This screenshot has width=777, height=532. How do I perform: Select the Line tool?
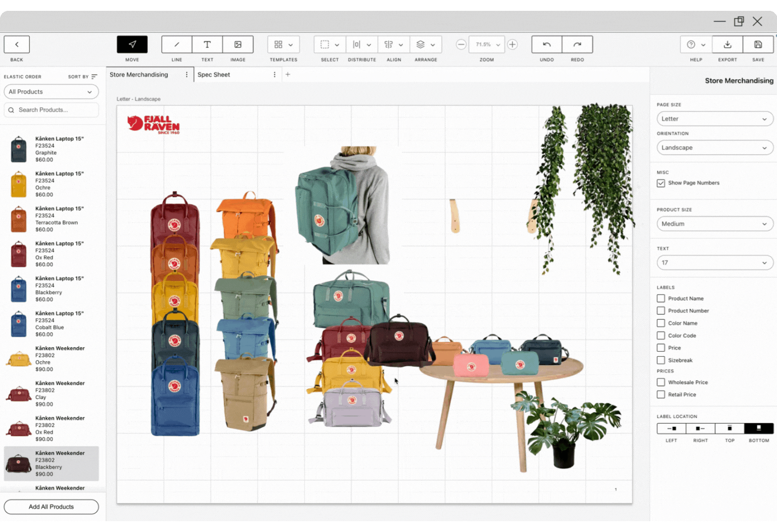click(x=177, y=44)
